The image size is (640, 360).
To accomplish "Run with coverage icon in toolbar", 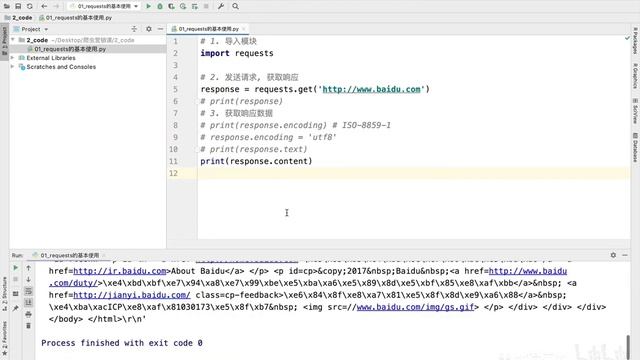I will pyautogui.click(x=171, y=6).
